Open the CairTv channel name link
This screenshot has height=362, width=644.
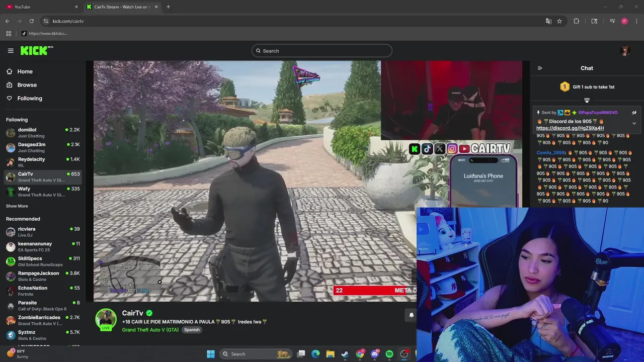(132, 313)
